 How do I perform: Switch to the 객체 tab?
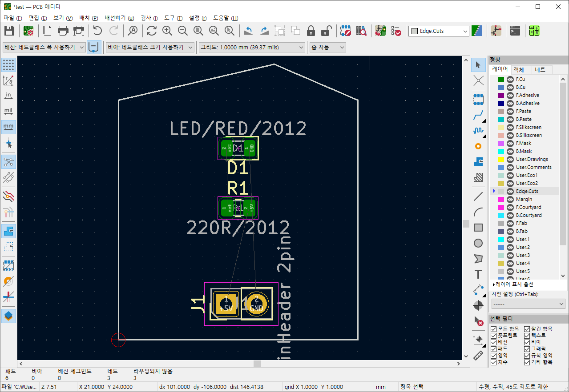[x=519, y=70]
